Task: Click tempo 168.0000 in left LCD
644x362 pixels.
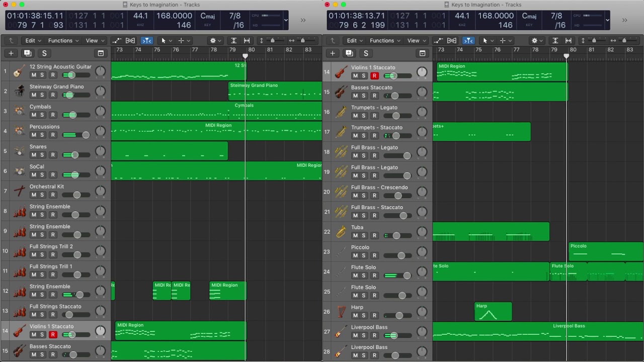Action: pyautogui.click(x=174, y=16)
